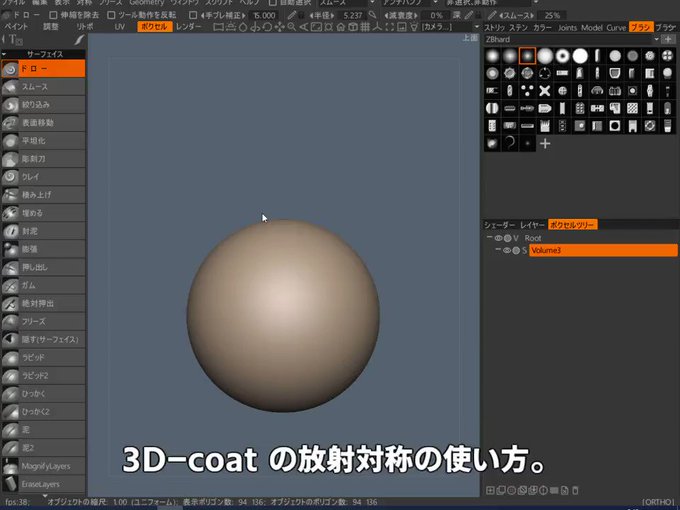This screenshot has width=680, height=510.
Task: Pick the 埋める tool
Action: pyautogui.click(x=43, y=213)
